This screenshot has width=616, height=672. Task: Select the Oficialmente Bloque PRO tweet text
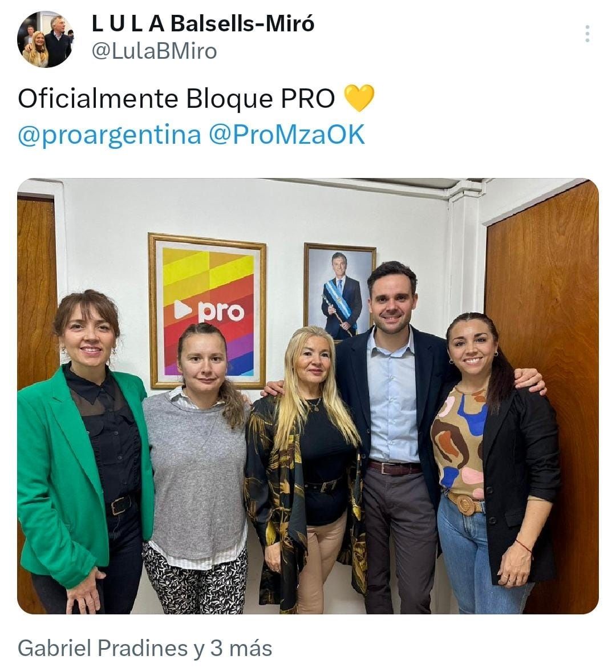pos(176,99)
